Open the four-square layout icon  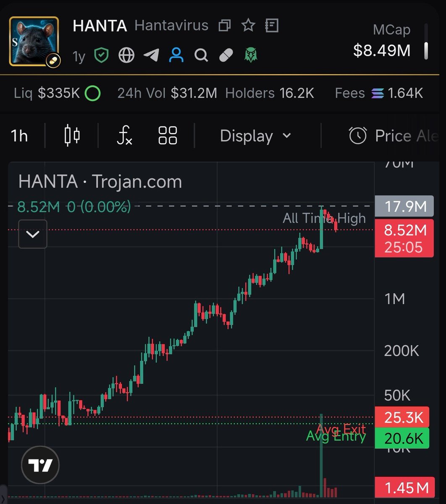[x=168, y=136]
